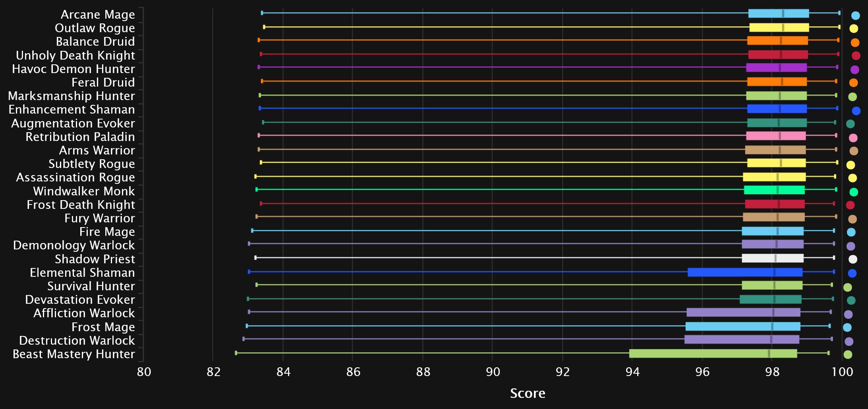The image size is (868, 409).
Task: Select the Shadow Priest label
Action: [95, 259]
